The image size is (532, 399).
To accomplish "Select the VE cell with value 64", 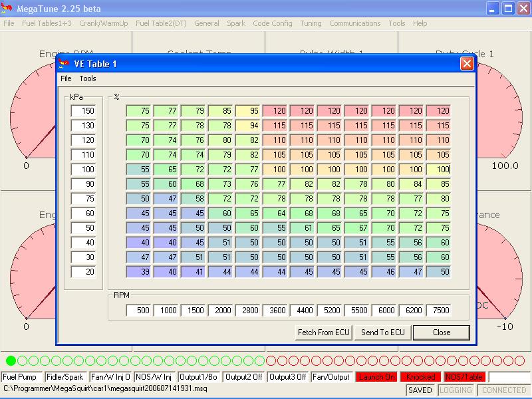I will coord(275,213).
